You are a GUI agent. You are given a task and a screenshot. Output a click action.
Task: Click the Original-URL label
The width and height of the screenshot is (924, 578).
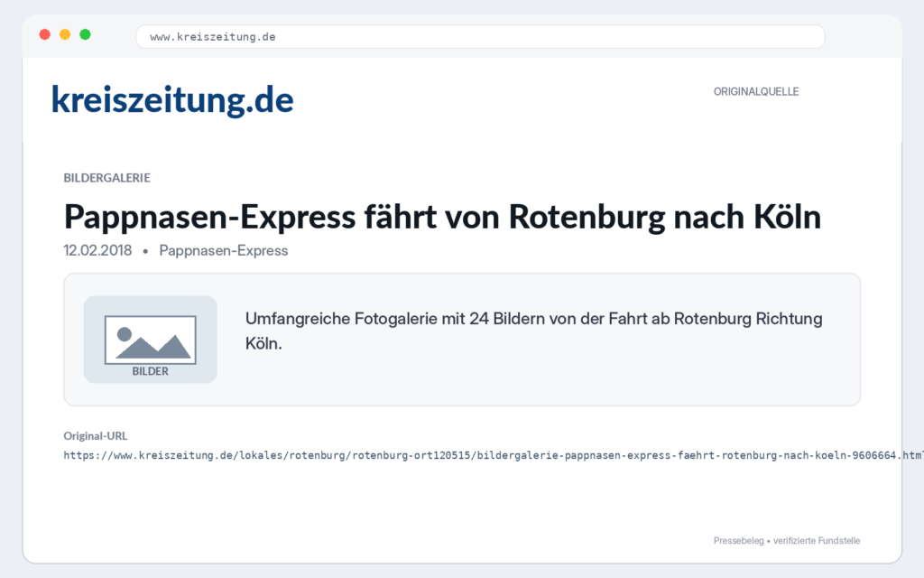(x=96, y=436)
